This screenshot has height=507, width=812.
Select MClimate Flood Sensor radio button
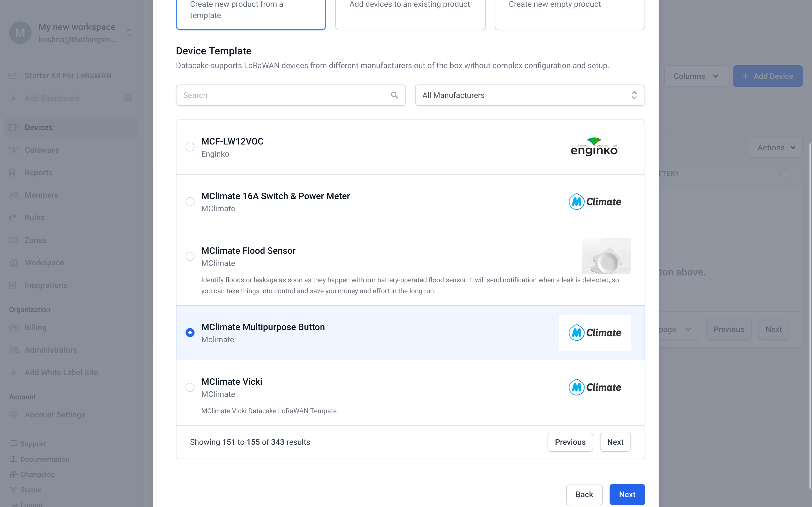pos(190,257)
